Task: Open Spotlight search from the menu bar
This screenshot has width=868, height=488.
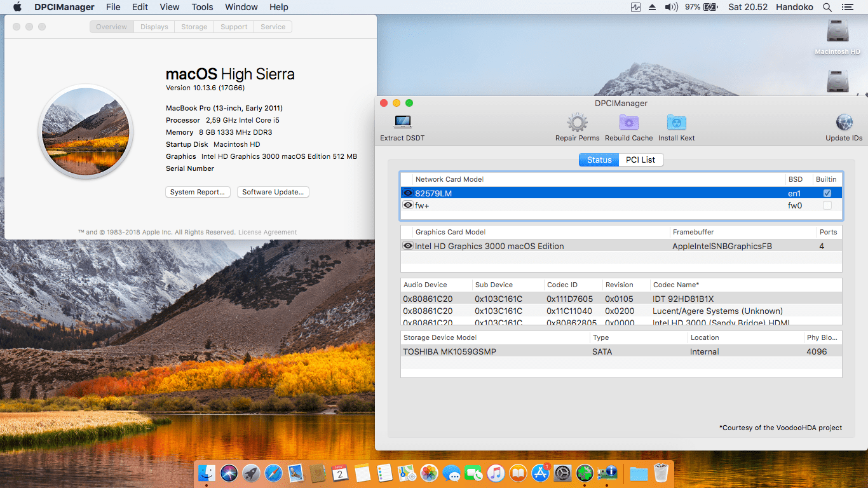Action: (x=826, y=7)
